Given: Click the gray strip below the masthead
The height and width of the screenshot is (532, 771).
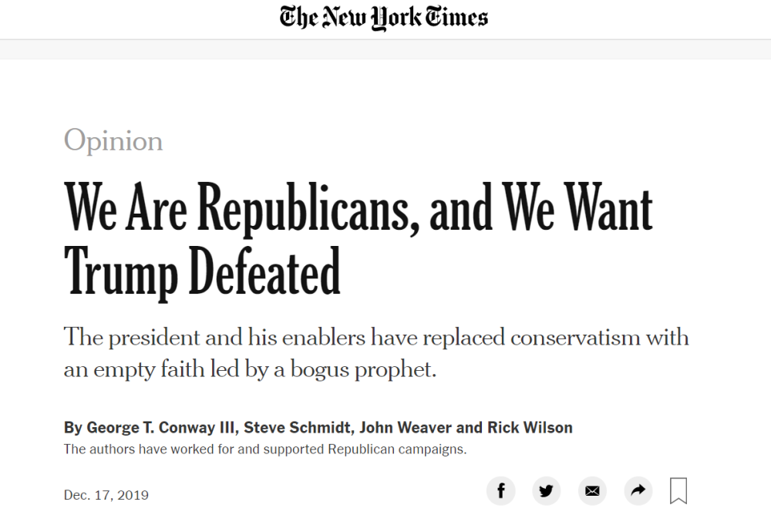Looking at the screenshot, I should 385,49.
